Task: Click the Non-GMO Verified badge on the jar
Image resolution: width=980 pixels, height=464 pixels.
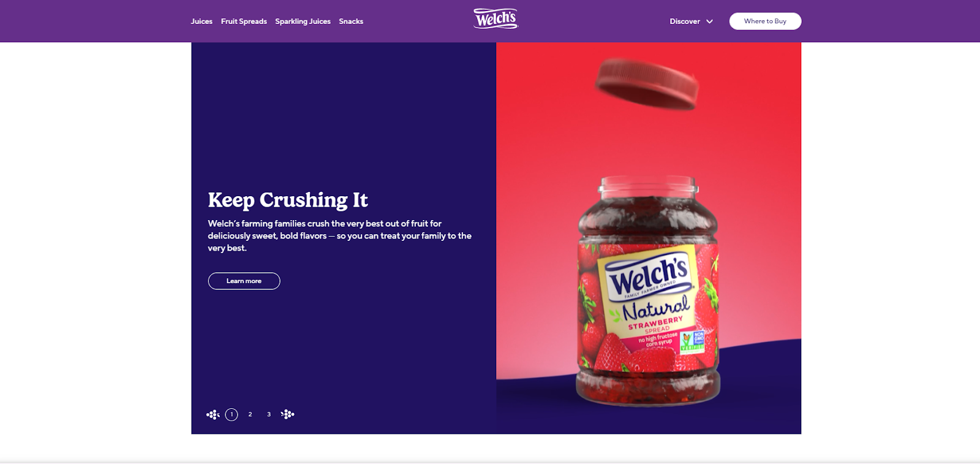Action: [693, 341]
